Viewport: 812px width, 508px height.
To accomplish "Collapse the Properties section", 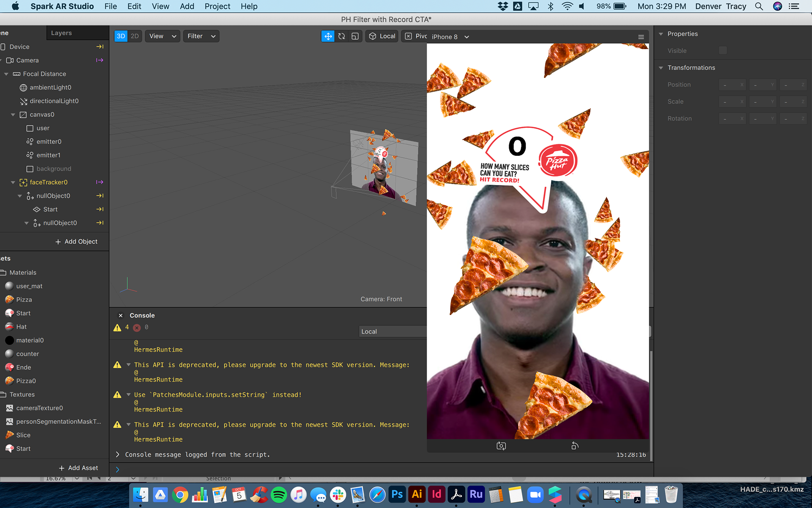I will pos(661,34).
